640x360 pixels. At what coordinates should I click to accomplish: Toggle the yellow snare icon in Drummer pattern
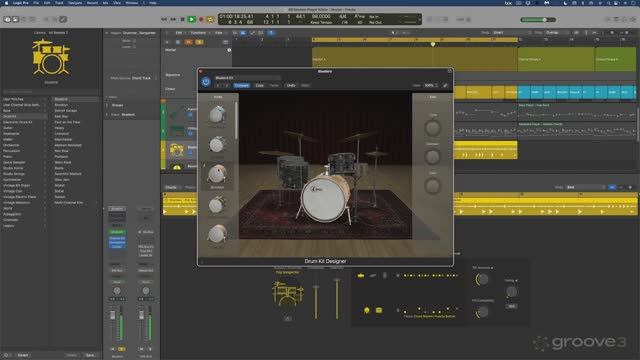click(379, 311)
